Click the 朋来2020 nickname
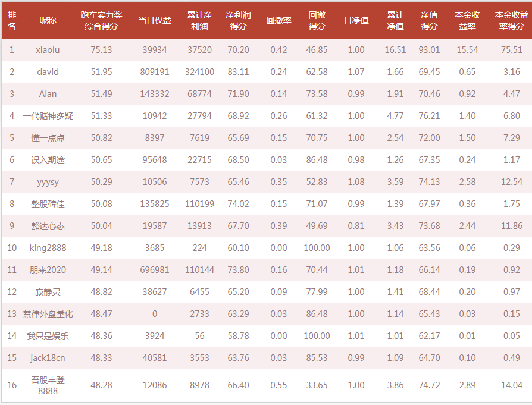Screen dimensions: 532x405 coord(48,270)
